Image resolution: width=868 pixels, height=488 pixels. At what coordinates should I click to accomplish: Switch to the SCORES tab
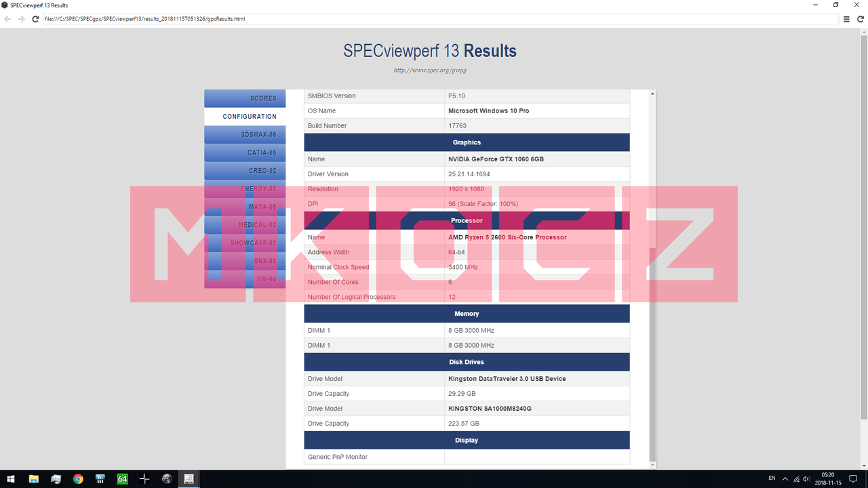(245, 98)
